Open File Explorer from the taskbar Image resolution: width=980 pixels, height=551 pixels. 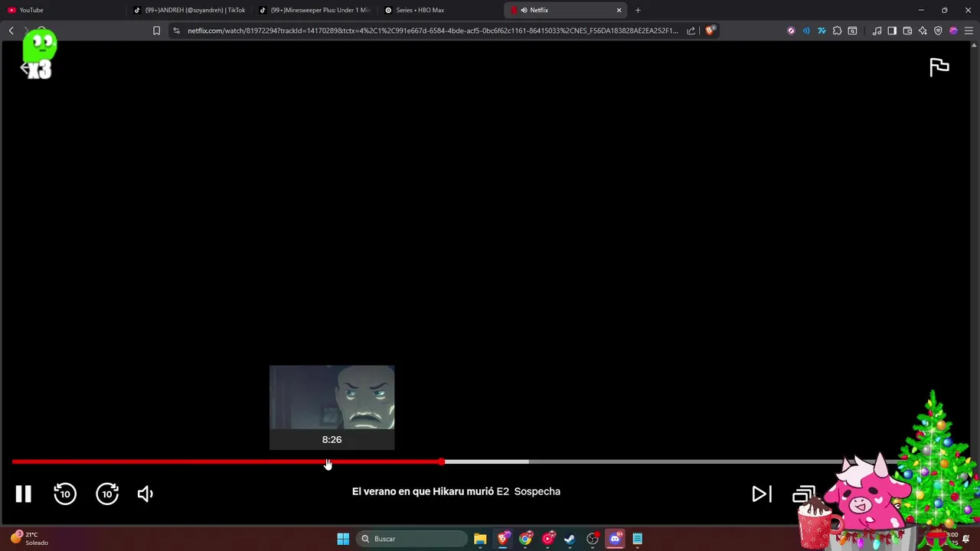[480, 539]
